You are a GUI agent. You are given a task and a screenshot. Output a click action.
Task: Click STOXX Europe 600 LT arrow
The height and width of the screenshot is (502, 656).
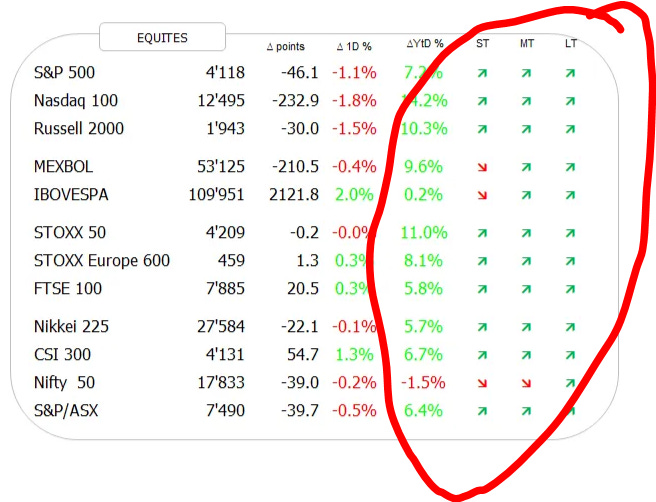[x=570, y=261]
